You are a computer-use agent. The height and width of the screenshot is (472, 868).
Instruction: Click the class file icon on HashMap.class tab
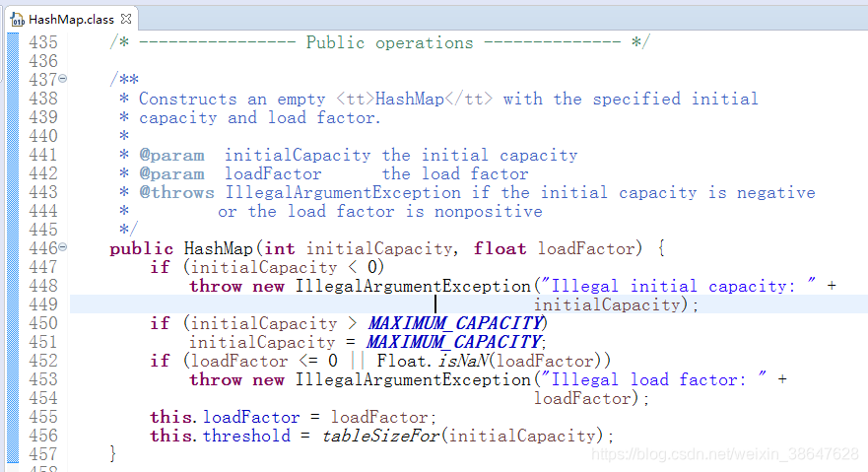[17, 20]
